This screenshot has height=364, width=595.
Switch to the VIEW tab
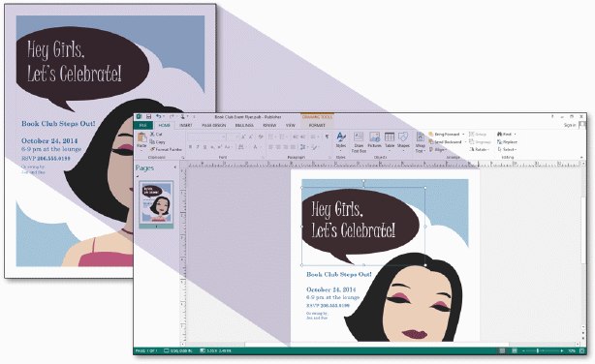[x=291, y=125]
